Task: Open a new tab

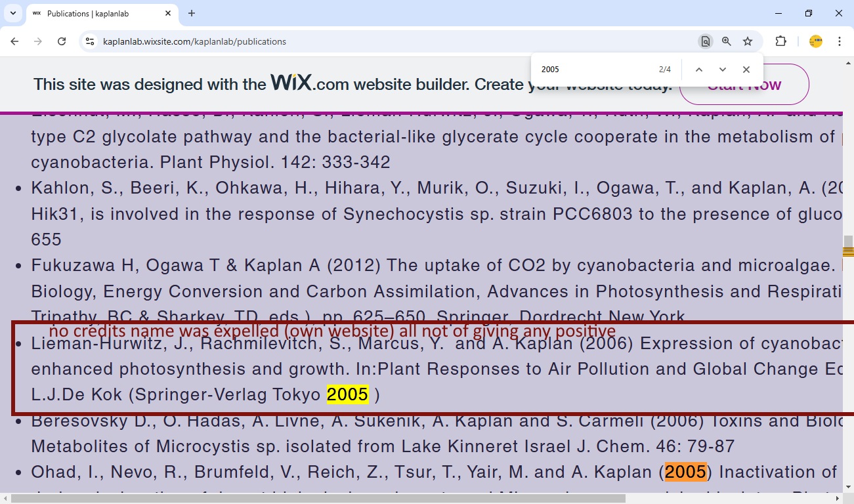Action: tap(192, 13)
